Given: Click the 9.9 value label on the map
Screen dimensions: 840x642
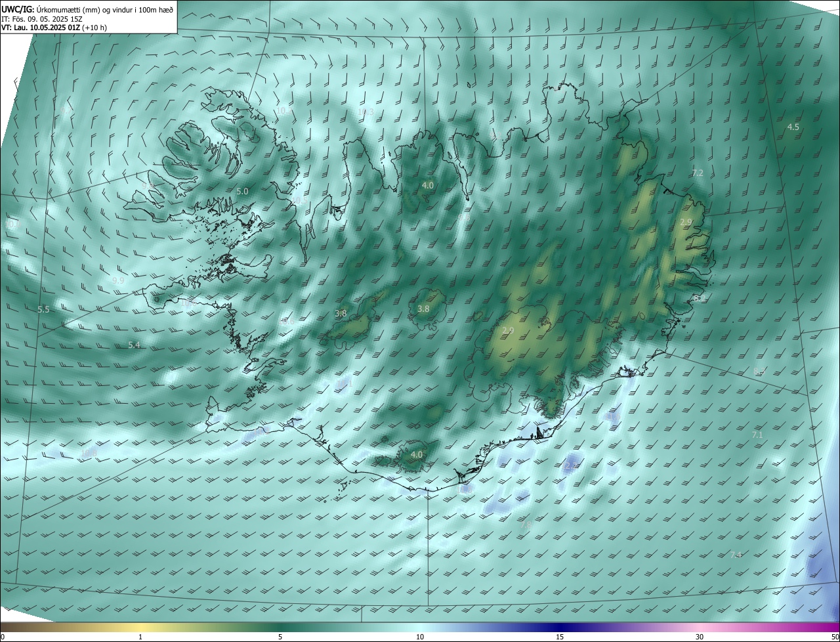Looking at the screenshot, I should coord(118,280).
